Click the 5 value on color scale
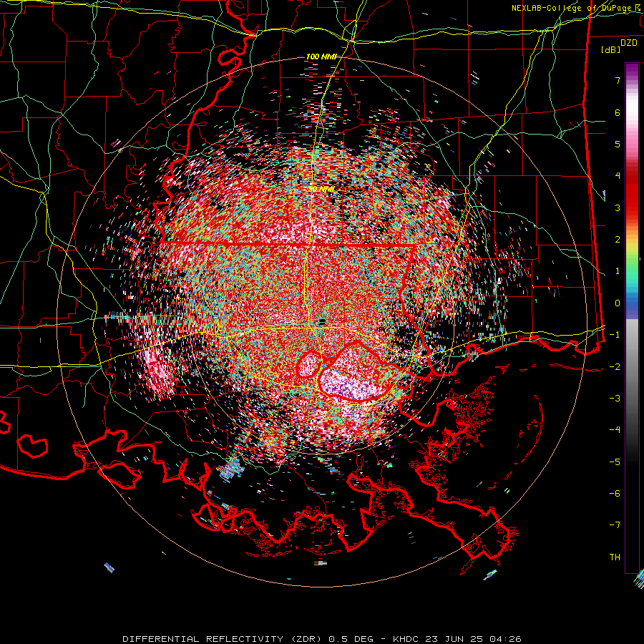This screenshot has height=644, width=644. [618, 144]
